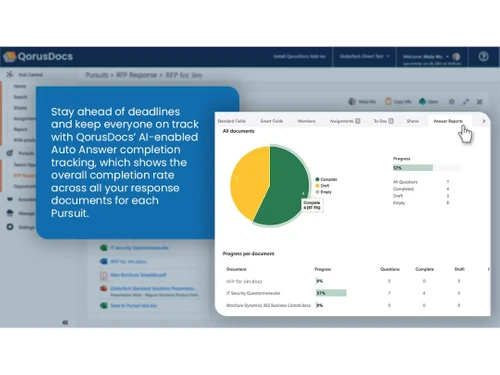Click the Complete column header
This screenshot has width=500, height=375.
[x=424, y=269]
